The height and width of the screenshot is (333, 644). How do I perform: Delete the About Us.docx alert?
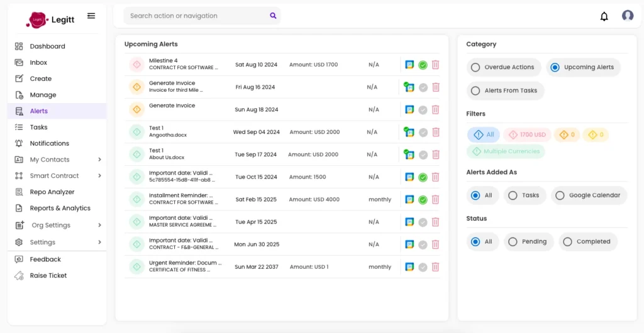[435, 155]
